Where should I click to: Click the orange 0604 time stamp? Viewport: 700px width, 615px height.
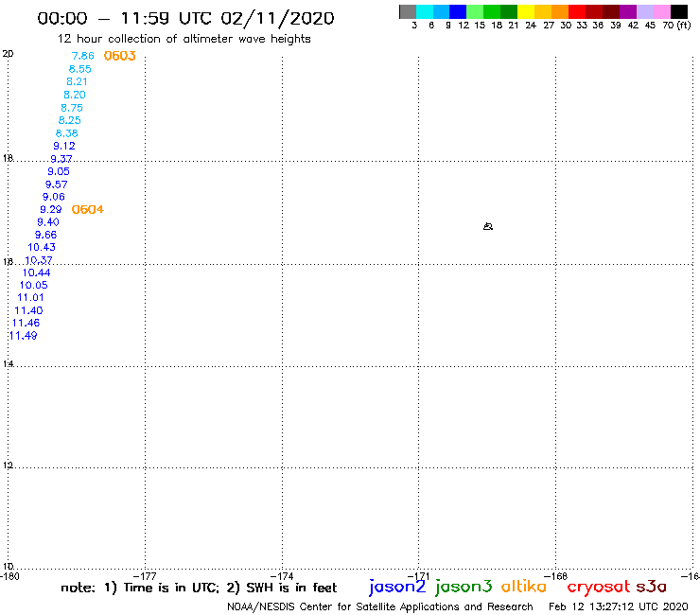[87, 209]
